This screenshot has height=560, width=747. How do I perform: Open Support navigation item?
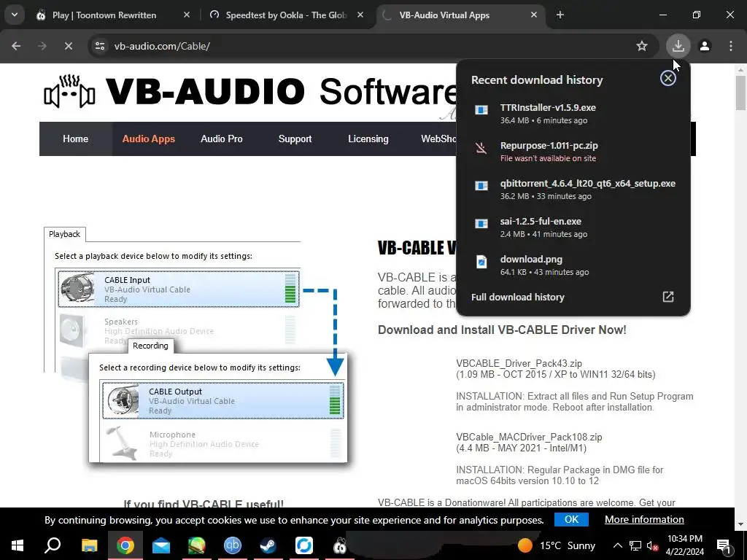point(295,139)
